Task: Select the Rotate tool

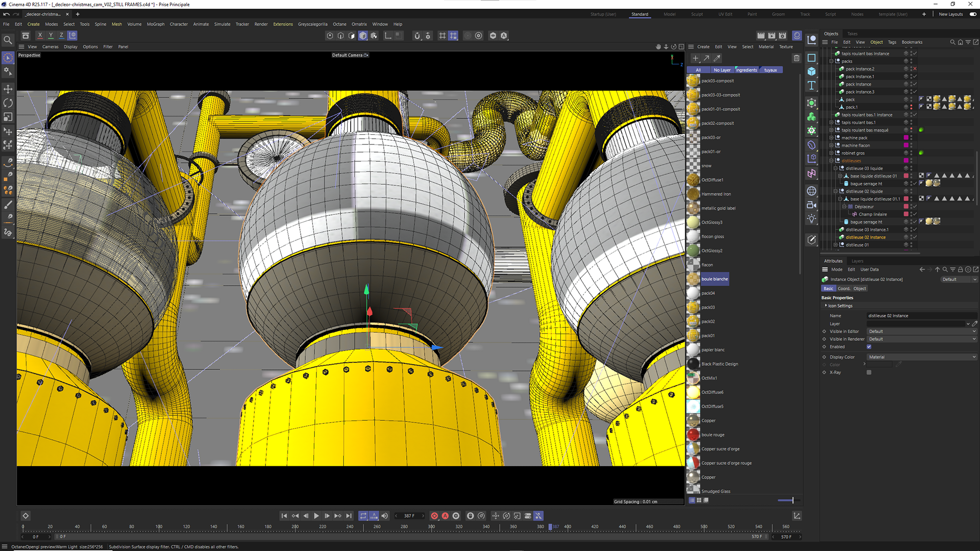Action: click(8, 103)
